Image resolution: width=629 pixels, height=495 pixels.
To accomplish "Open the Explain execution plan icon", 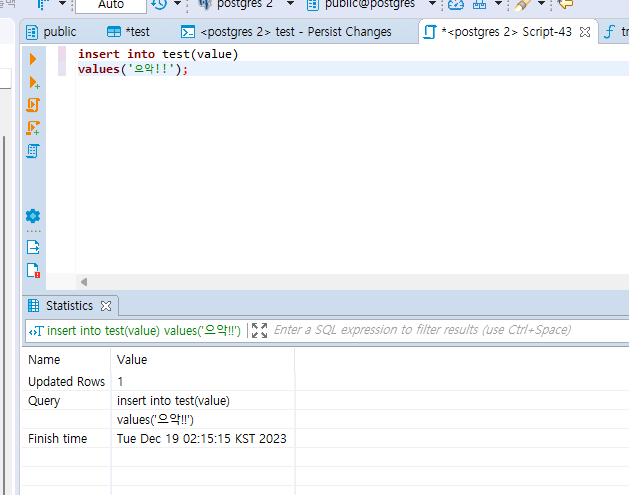I will 33,151.
